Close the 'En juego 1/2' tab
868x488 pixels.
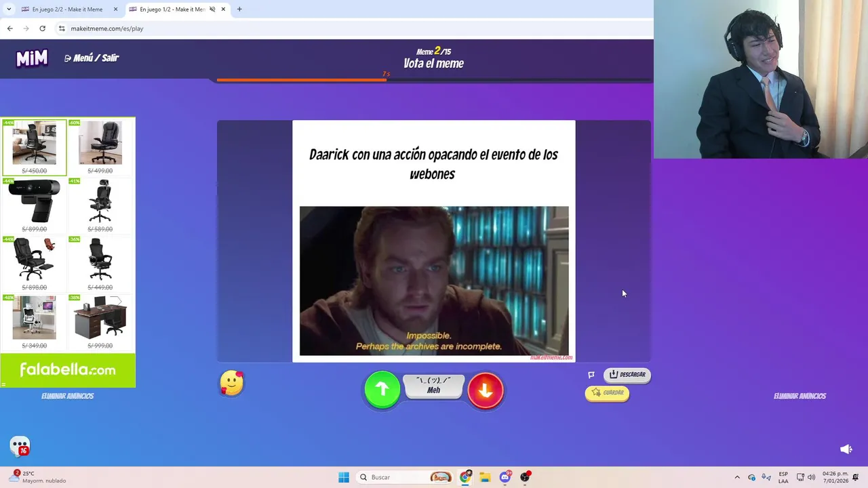click(x=223, y=9)
